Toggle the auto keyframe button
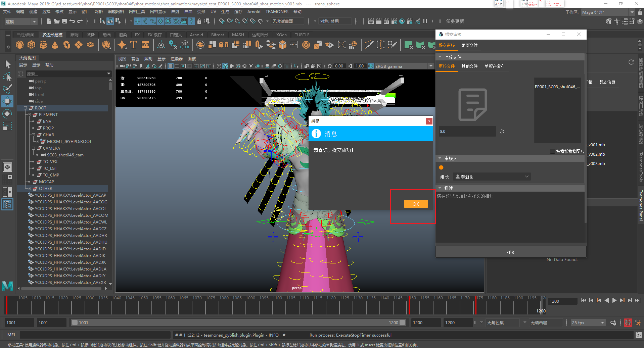The height and width of the screenshot is (348, 644). click(628, 323)
